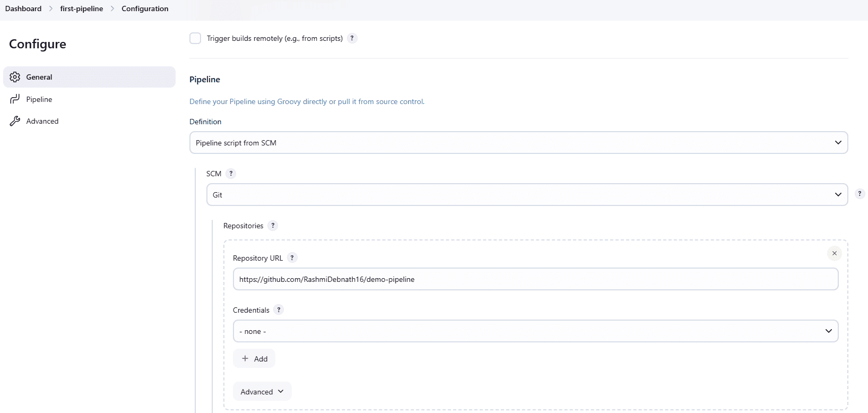
Task: Click the Pipeline icon in sidebar
Action: [x=15, y=99]
